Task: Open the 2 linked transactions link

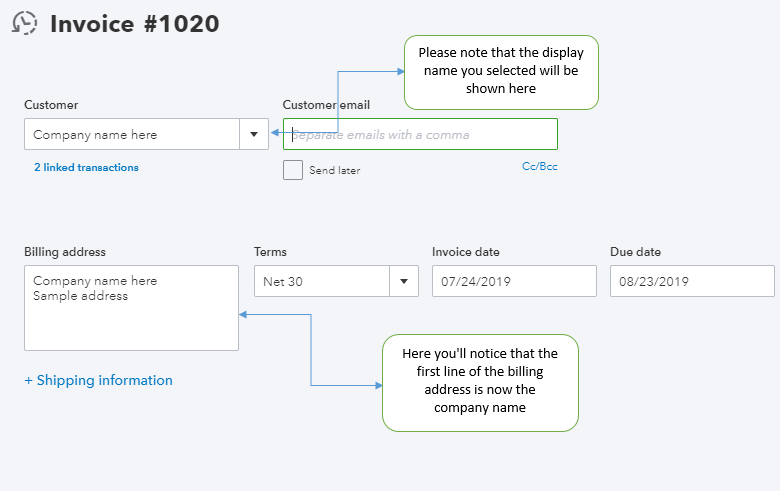Action: 86,168
